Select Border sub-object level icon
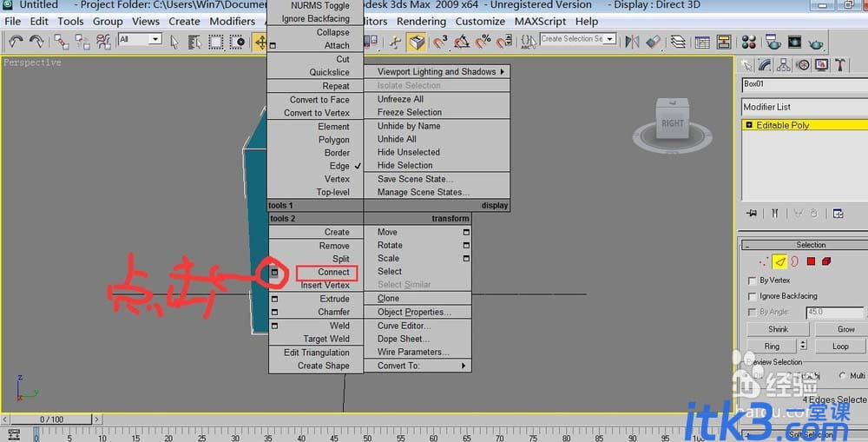868x442 pixels. pos(795,261)
